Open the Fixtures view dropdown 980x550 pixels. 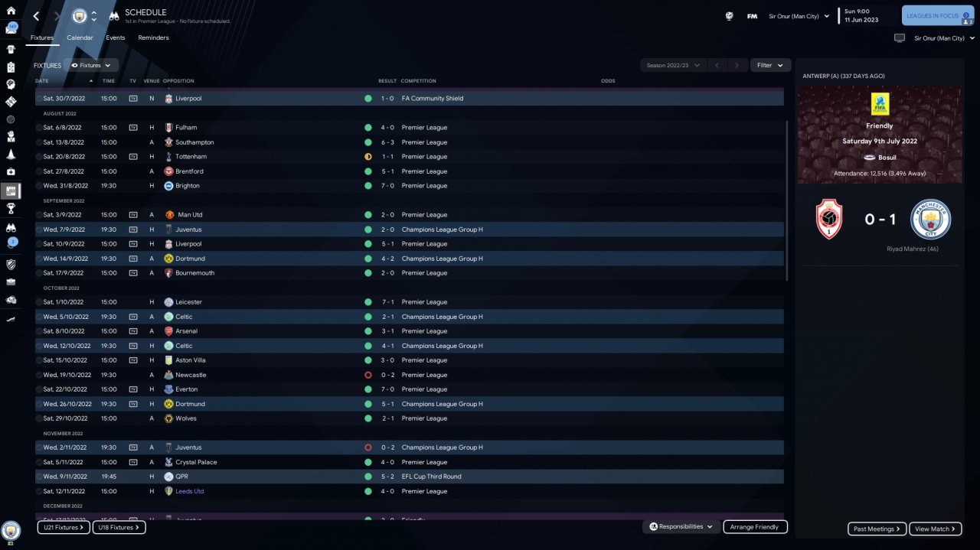coord(92,66)
